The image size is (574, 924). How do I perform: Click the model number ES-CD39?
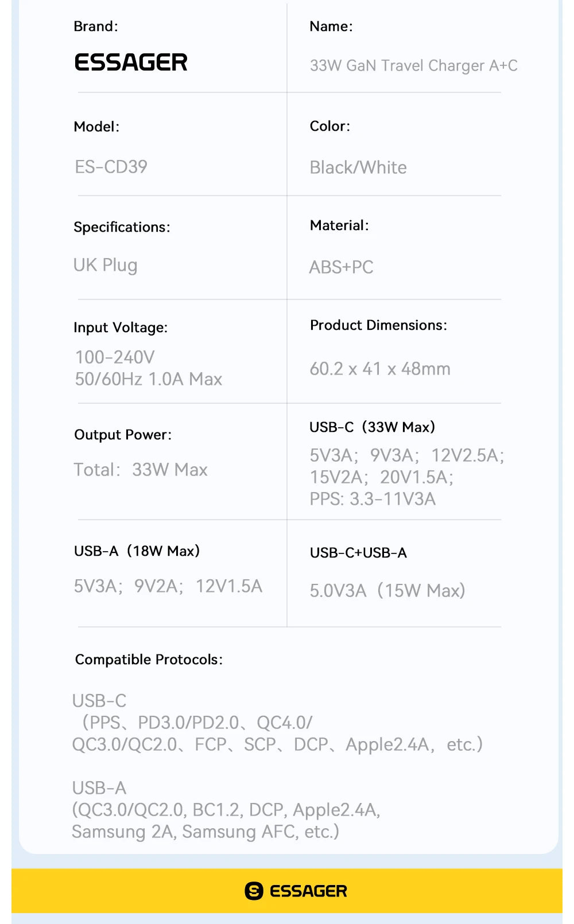click(x=111, y=167)
